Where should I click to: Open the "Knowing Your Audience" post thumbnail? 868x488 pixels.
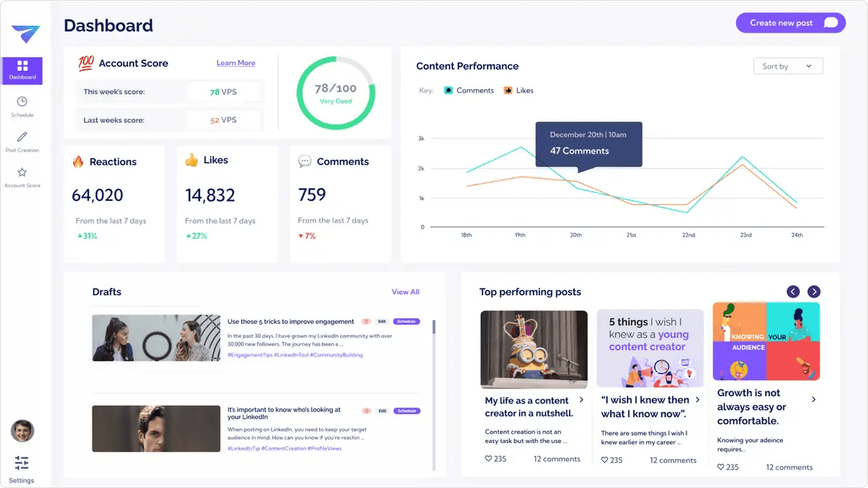point(766,341)
